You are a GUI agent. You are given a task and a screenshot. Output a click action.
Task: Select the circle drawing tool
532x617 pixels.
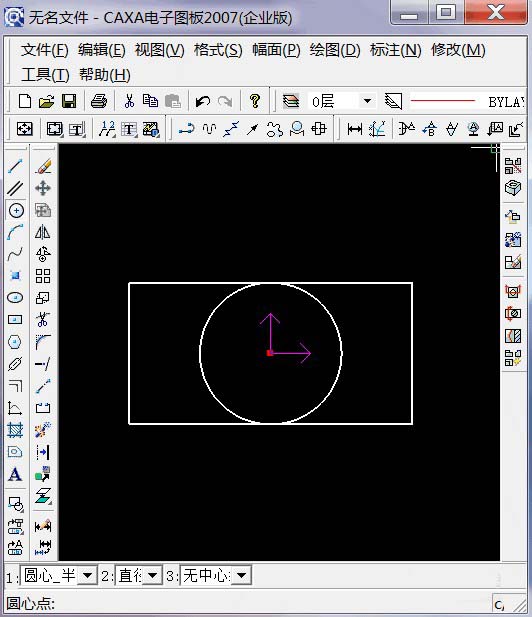pos(16,211)
